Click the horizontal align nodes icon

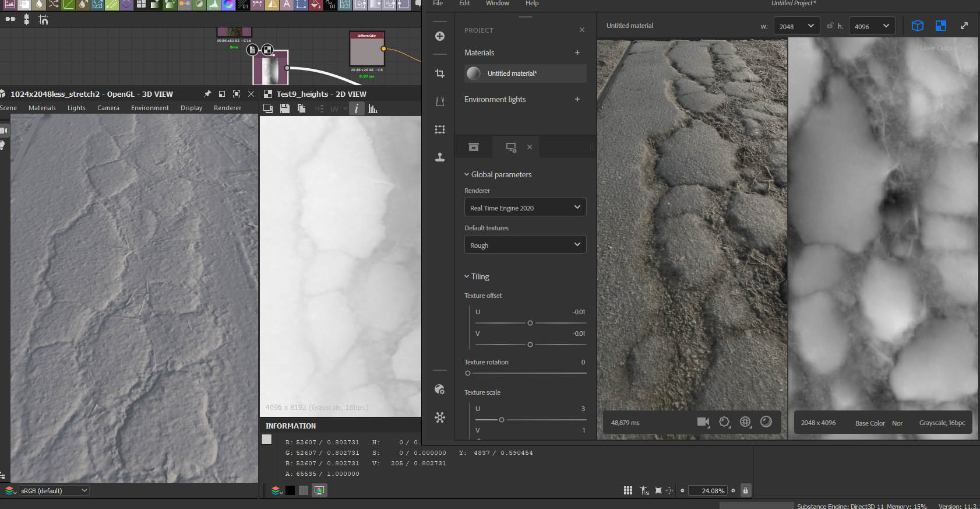(10, 19)
